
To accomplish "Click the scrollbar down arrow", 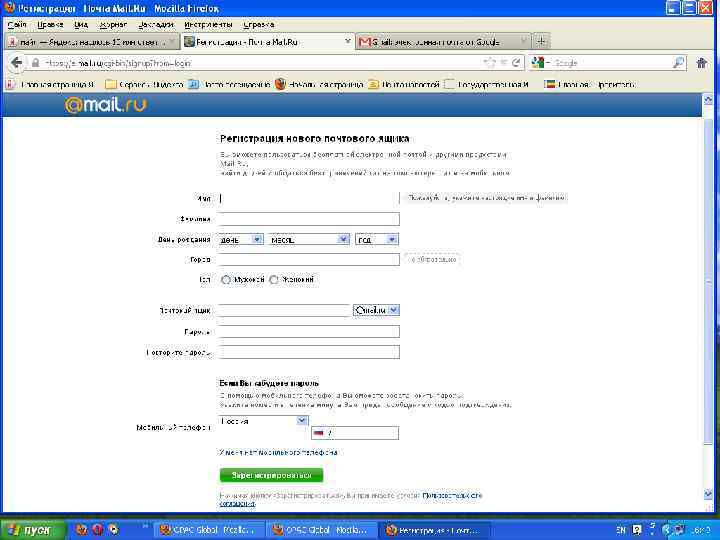I will tap(708, 494).
